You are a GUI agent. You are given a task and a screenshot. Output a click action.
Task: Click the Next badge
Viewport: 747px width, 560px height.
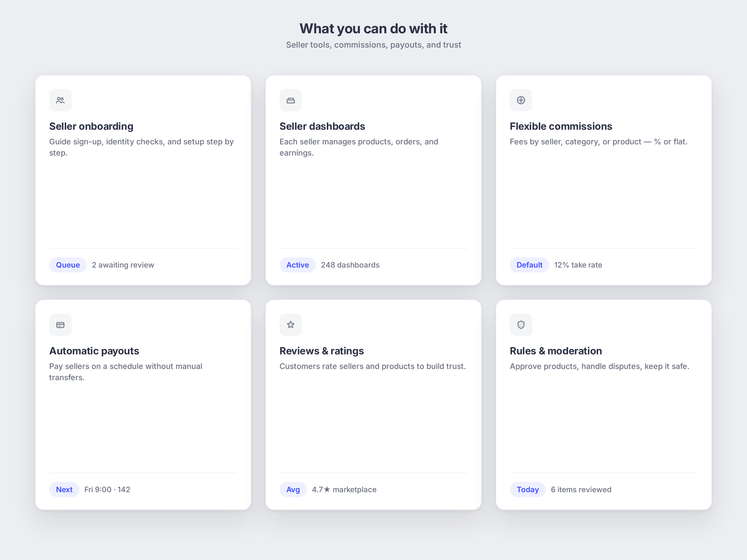(64, 489)
